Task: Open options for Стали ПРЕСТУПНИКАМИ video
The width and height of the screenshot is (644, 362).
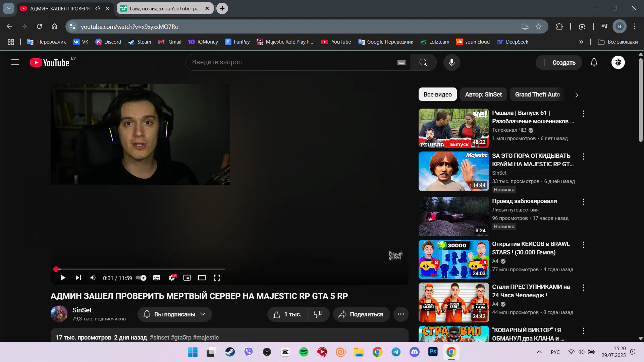Action: [584, 288]
